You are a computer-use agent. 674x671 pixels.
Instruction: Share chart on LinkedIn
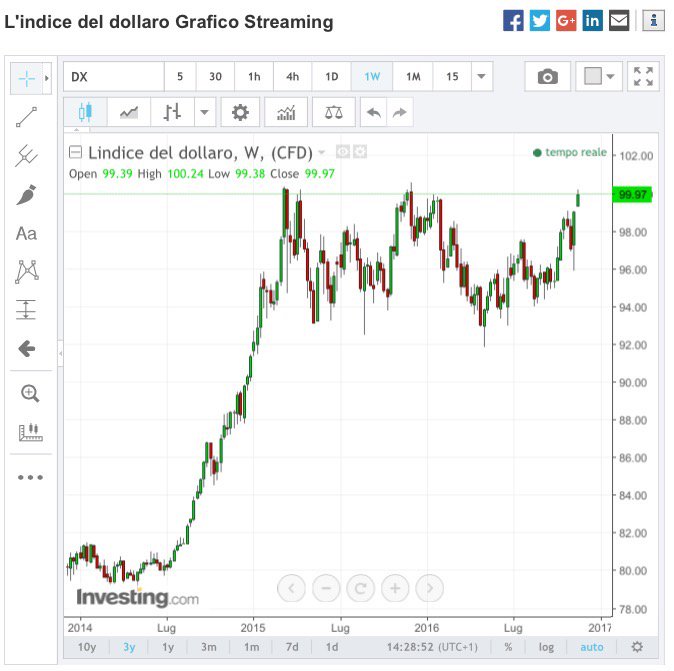(x=592, y=20)
